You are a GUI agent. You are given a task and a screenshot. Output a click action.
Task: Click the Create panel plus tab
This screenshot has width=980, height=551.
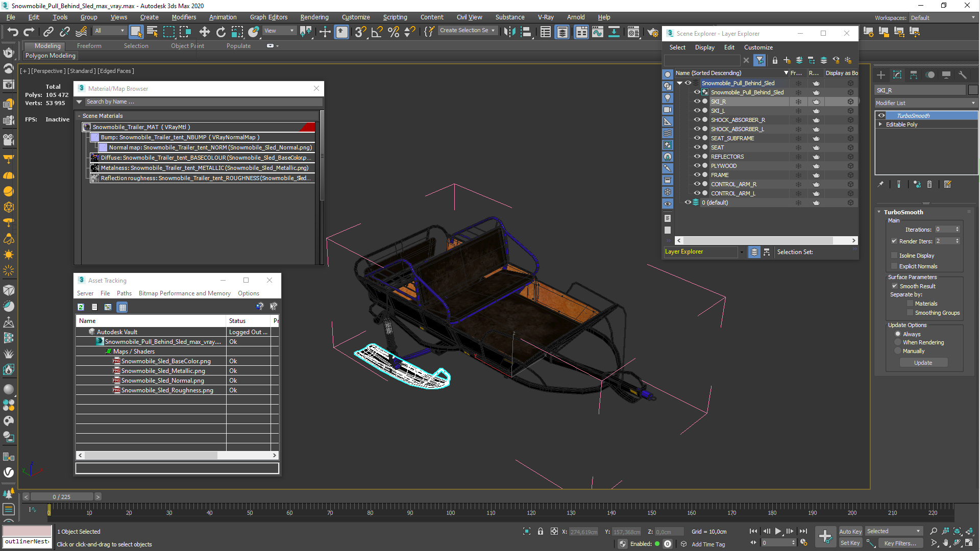tap(881, 75)
